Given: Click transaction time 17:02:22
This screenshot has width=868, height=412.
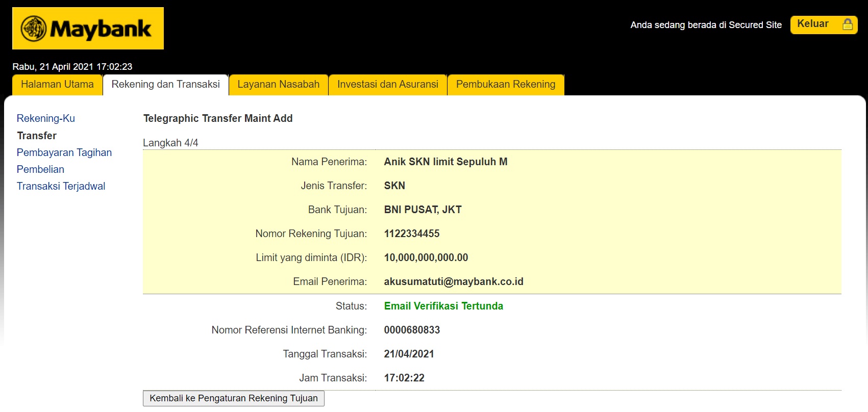Looking at the screenshot, I should (404, 378).
